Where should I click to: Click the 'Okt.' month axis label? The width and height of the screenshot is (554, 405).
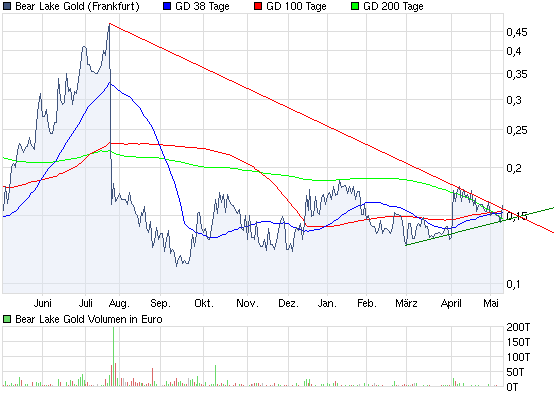(204, 303)
